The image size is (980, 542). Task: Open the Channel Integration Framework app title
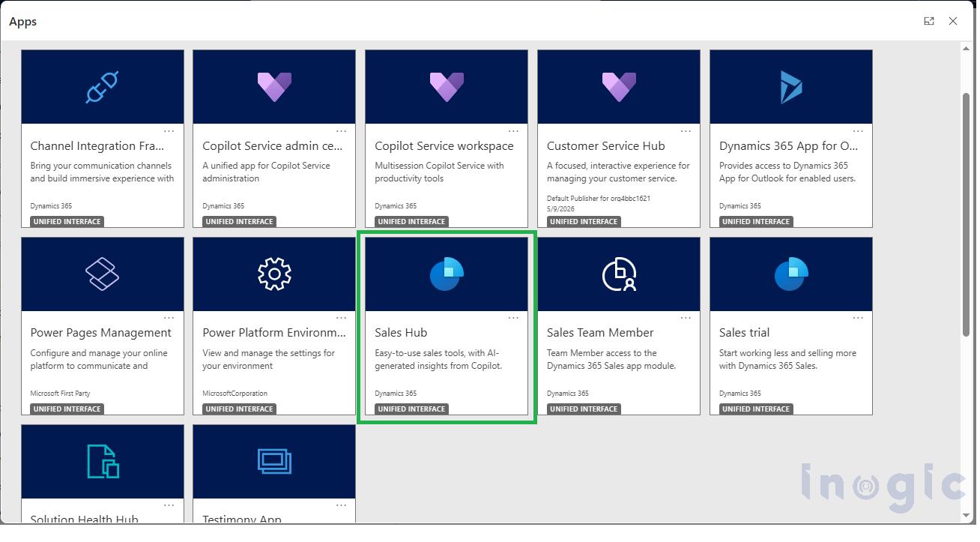[97, 146]
